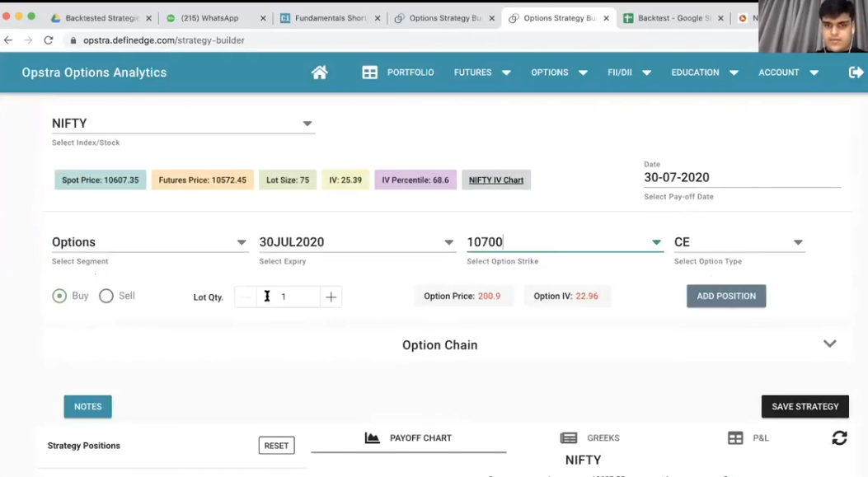Select the Sell radio button
Screen dimensions: 868x477
tap(106, 296)
